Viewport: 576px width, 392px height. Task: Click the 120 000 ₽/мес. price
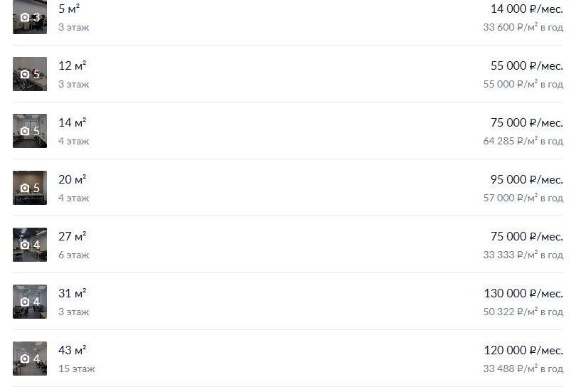[523, 351]
